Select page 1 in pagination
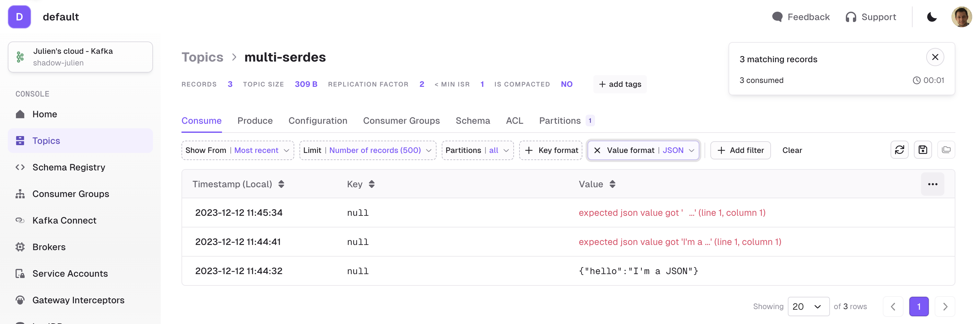 [919, 307]
